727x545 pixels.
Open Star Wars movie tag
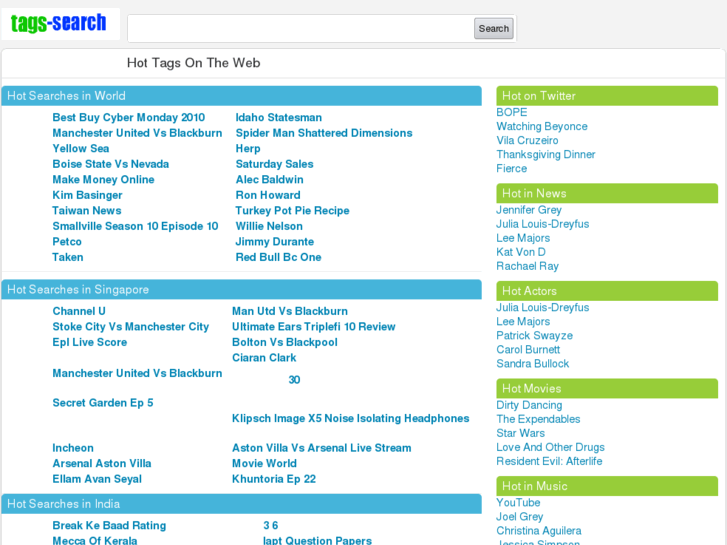[521, 433]
